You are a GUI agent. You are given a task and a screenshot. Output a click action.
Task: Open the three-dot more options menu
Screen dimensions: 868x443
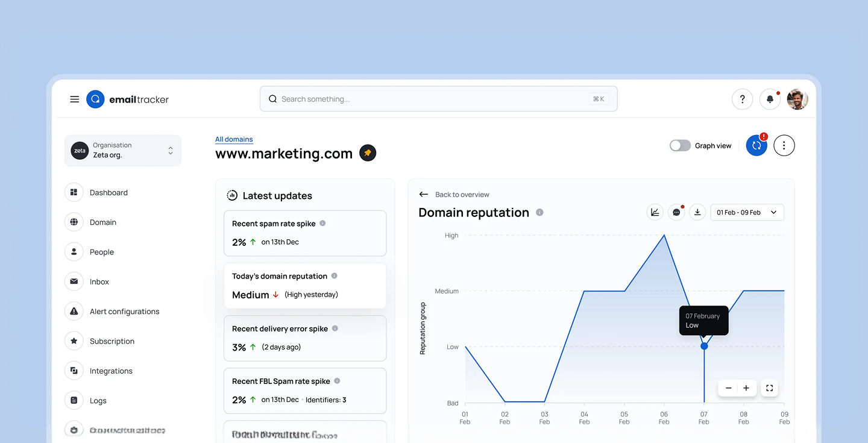pyautogui.click(x=784, y=145)
